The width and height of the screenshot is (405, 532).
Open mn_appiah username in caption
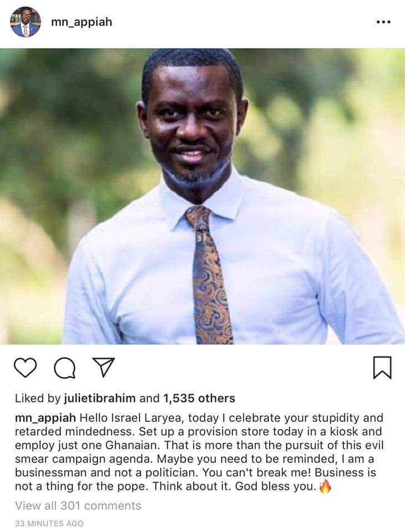point(45,418)
